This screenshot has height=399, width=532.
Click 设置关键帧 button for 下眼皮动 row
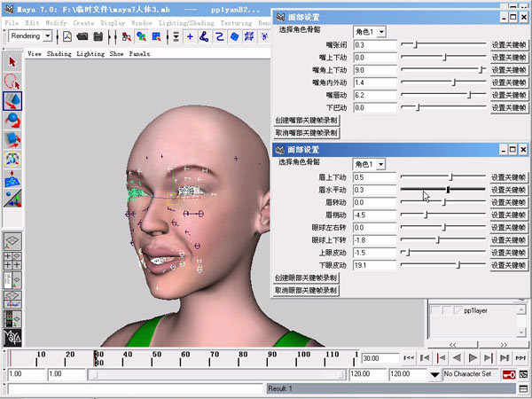click(x=508, y=265)
